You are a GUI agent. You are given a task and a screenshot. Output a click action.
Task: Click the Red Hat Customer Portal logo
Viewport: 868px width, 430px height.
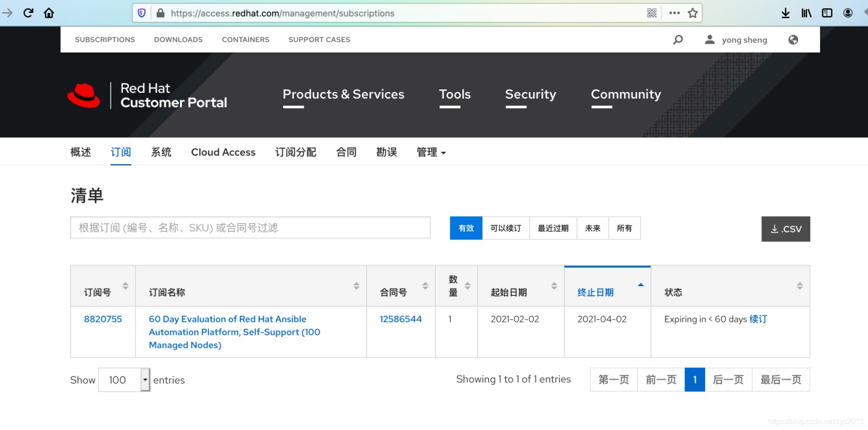click(147, 95)
